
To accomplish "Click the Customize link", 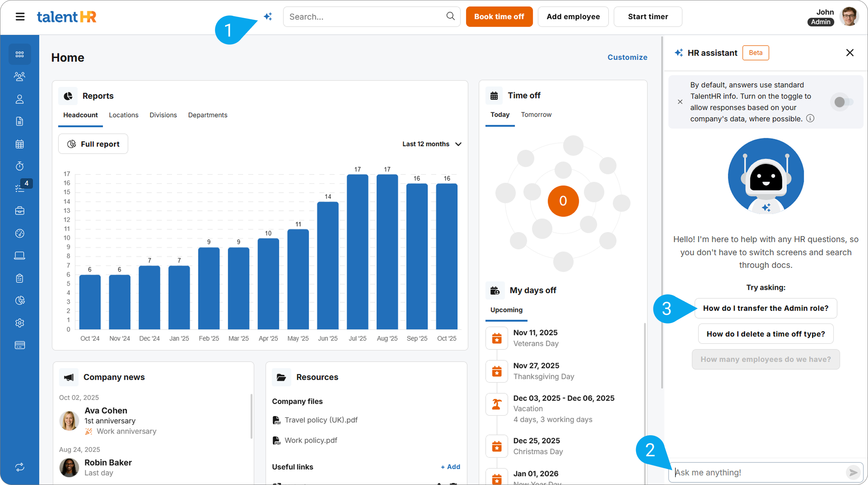I will tap(627, 57).
